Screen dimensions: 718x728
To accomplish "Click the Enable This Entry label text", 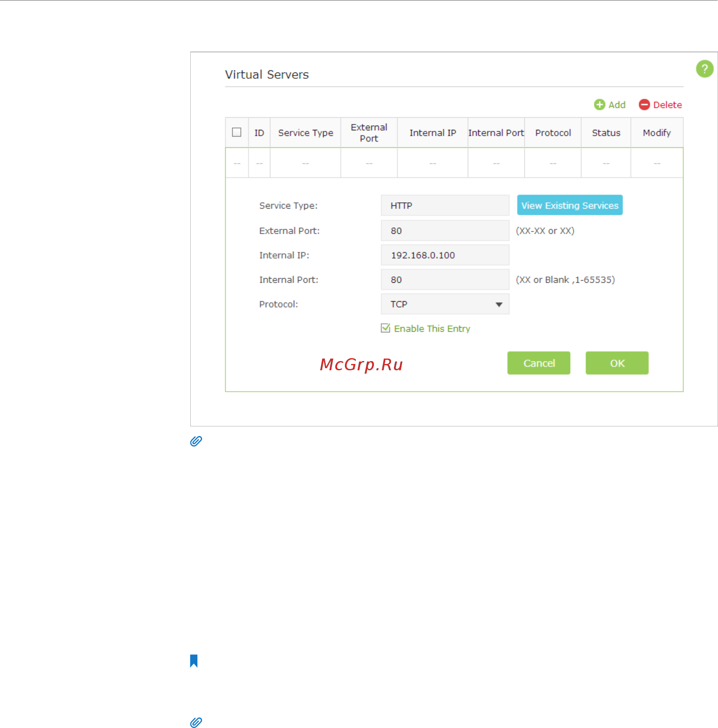I will [x=432, y=329].
